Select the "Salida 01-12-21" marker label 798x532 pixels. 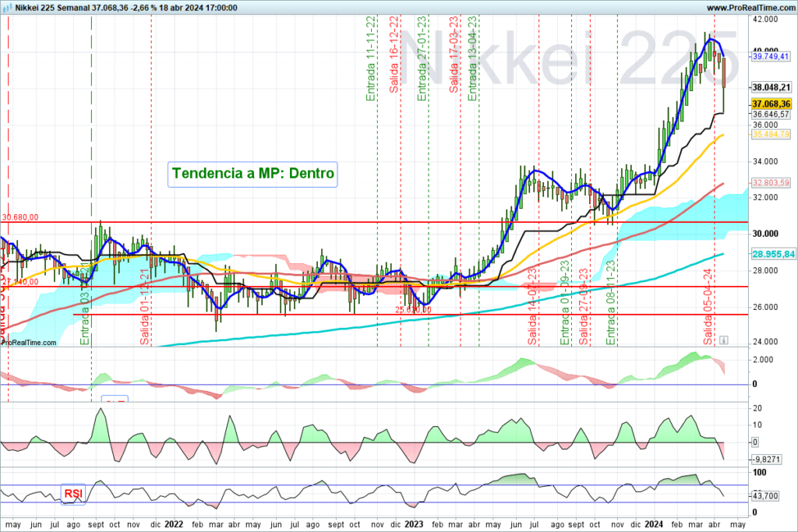[x=144, y=306]
